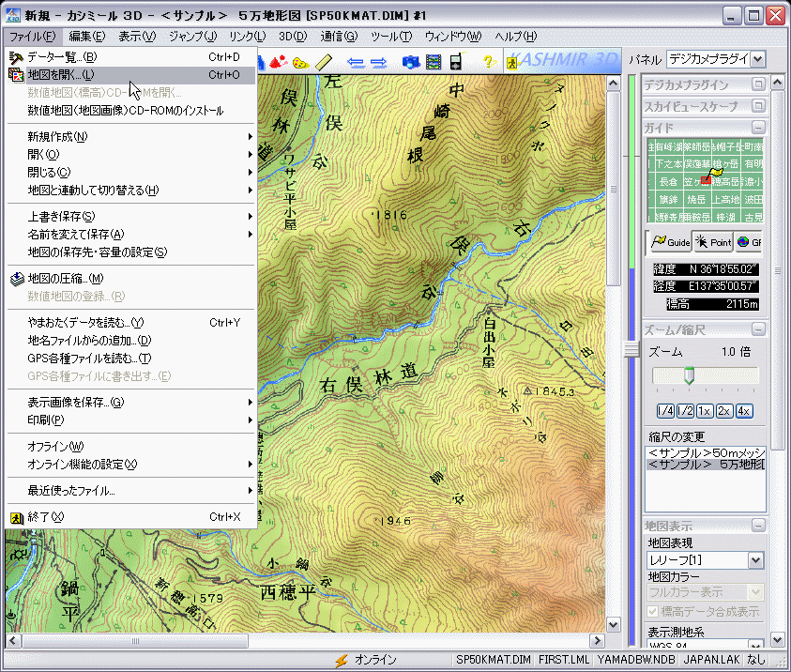Switch to the Point tab
This screenshot has height=672, width=791.
(713, 242)
